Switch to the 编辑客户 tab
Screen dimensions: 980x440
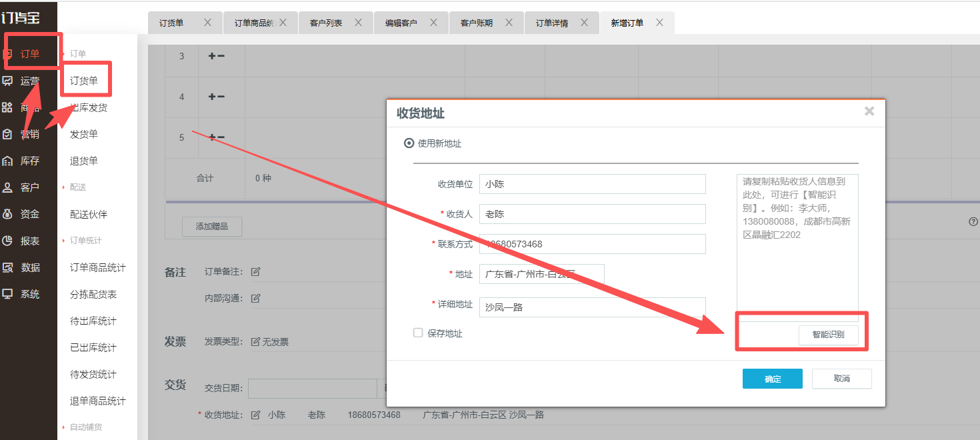[x=401, y=23]
